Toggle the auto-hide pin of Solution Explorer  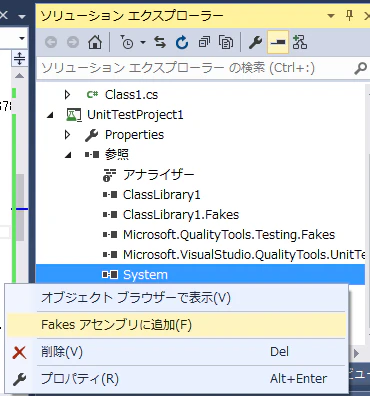[x=349, y=15]
